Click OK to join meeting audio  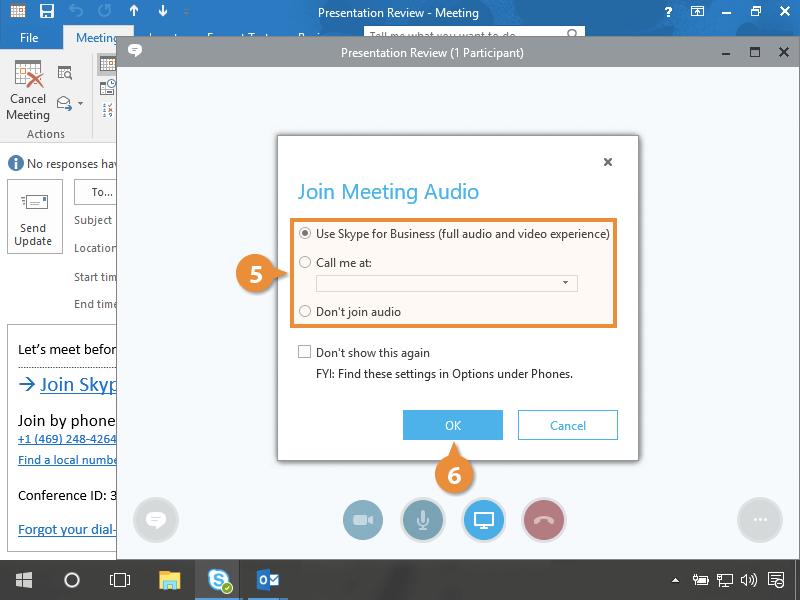coord(453,425)
